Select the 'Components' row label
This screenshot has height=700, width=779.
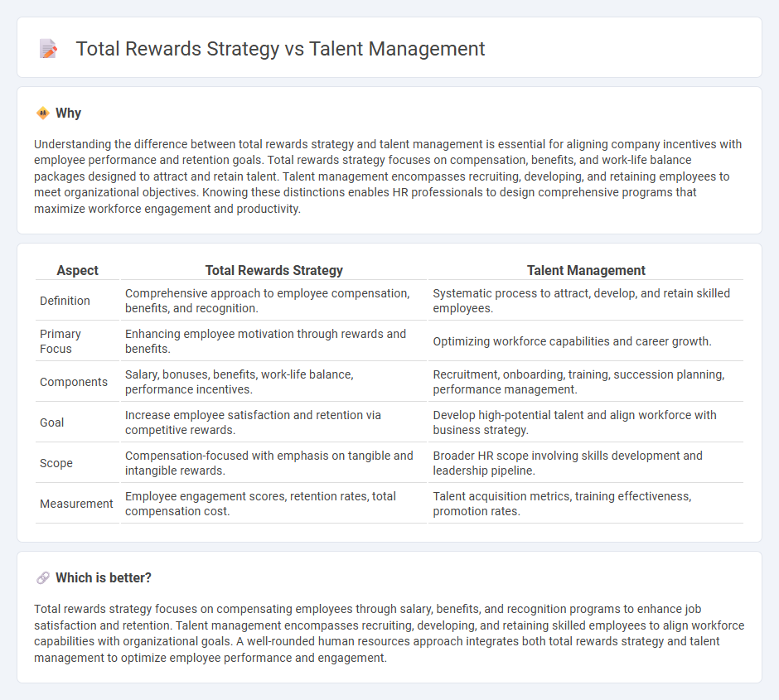74,382
